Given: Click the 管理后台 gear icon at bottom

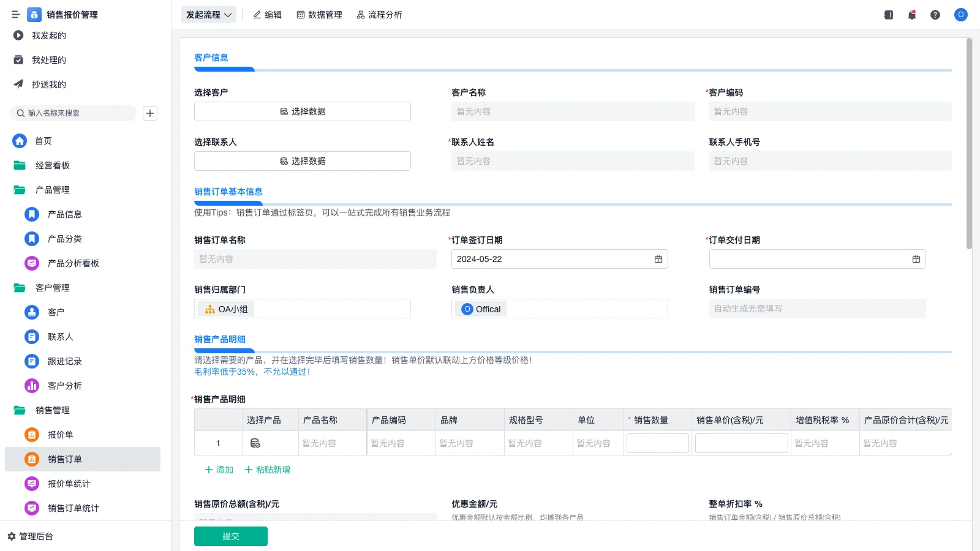Looking at the screenshot, I should (10, 536).
